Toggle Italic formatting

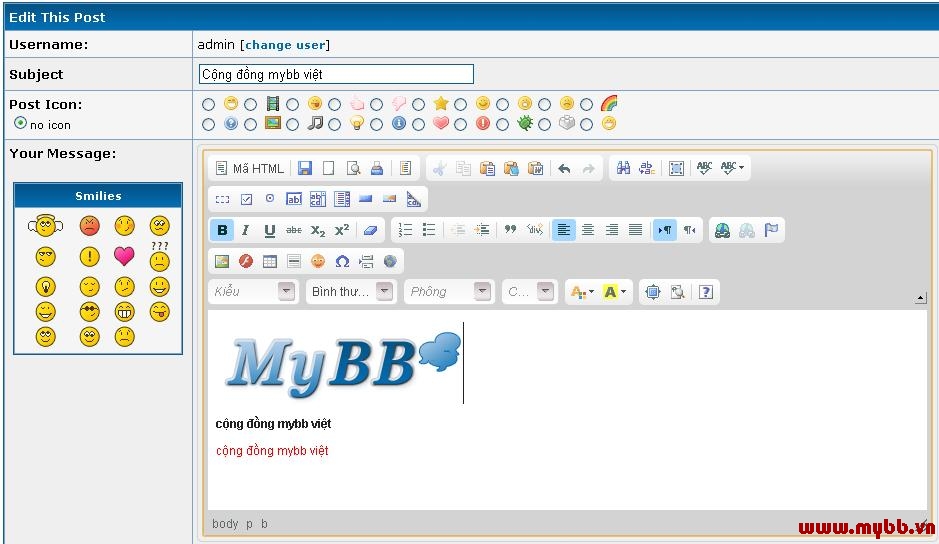(x=246, y=230)
